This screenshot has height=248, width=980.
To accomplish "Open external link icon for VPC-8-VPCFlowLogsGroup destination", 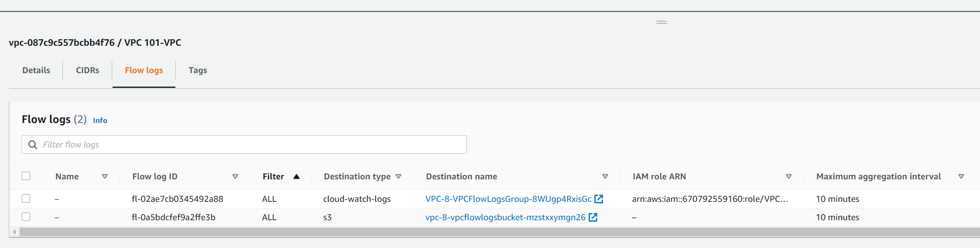I will pyautogui.click(x=599, y=199).
